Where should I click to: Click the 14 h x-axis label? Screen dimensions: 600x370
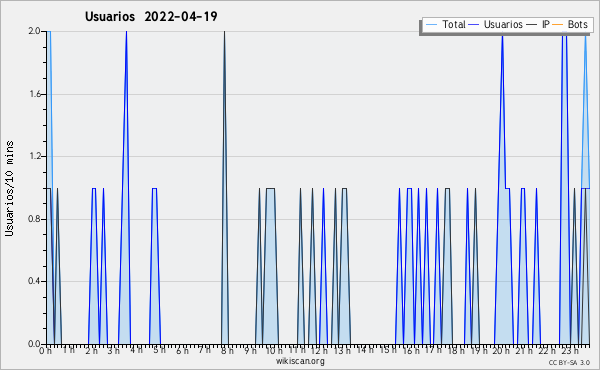click(365, 350)
